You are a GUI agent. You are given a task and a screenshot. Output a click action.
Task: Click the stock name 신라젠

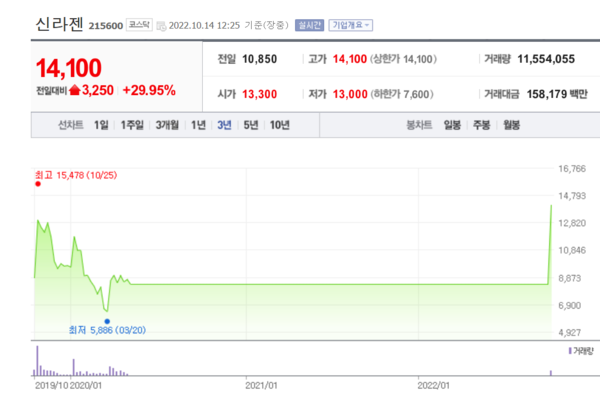click(59, 24)
